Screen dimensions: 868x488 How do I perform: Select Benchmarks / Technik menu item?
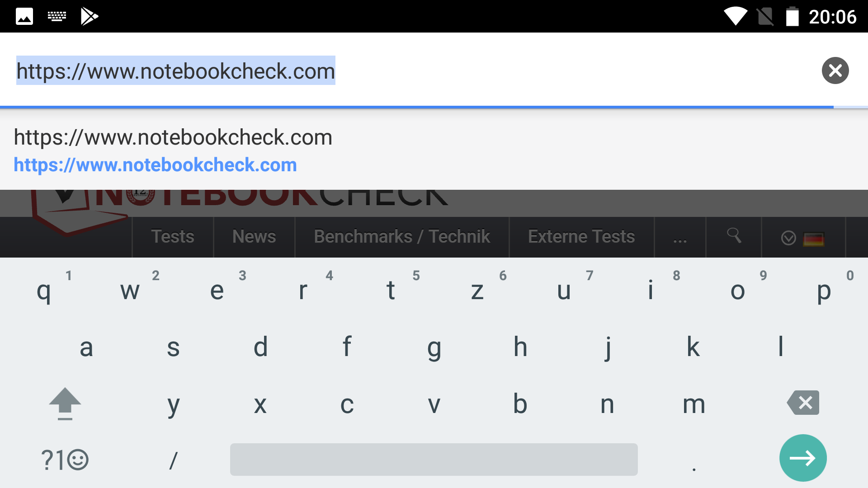(402, 237)
